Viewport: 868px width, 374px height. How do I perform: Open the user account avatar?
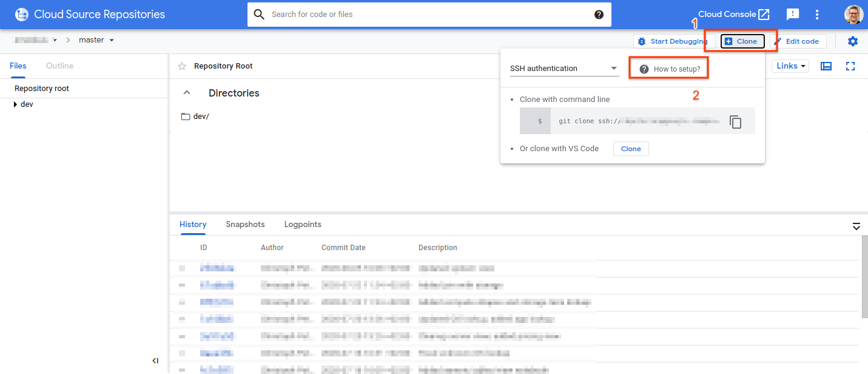point(853,15)
